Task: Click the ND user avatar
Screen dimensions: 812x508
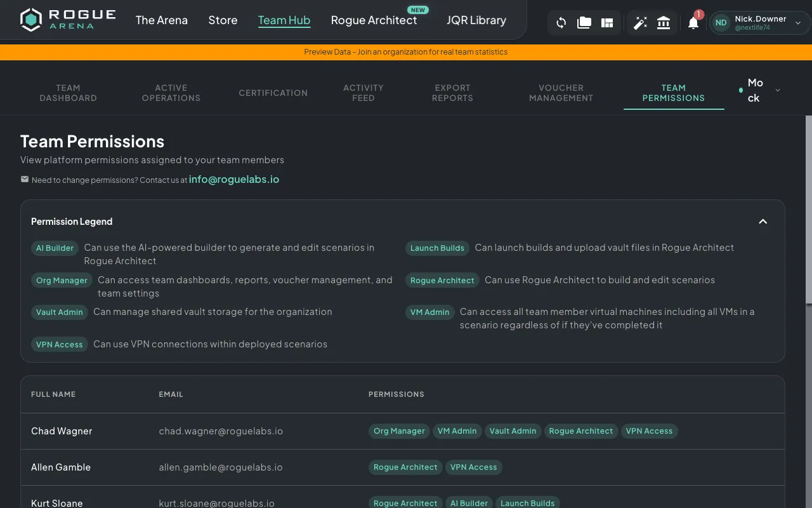Action: (721, 23)
